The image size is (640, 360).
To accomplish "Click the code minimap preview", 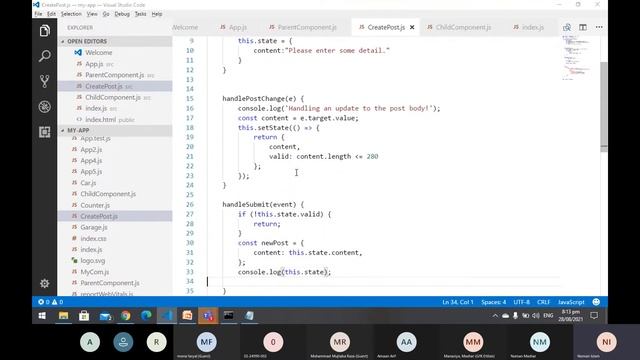I will (578, 57).
